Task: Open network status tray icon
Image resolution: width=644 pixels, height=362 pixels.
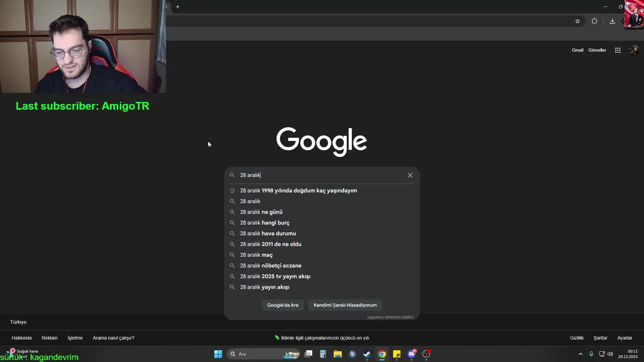Action: coord(602,354)
